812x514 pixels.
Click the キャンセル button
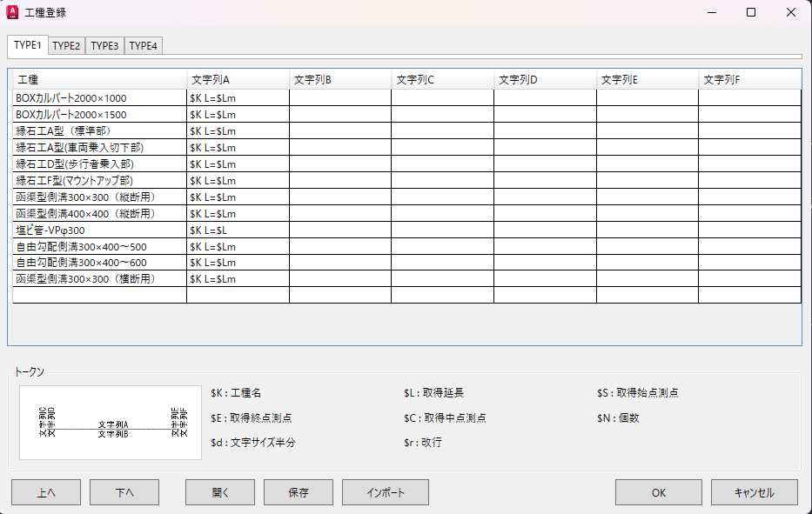755,492
